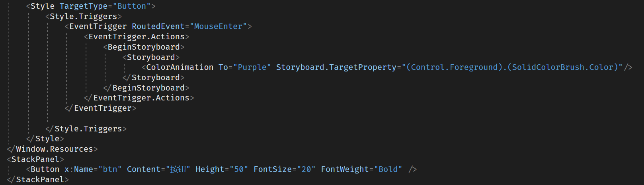644x185 pixels.
Task: Click the closing BeginStoryboard tag
Action: [148, 88]
